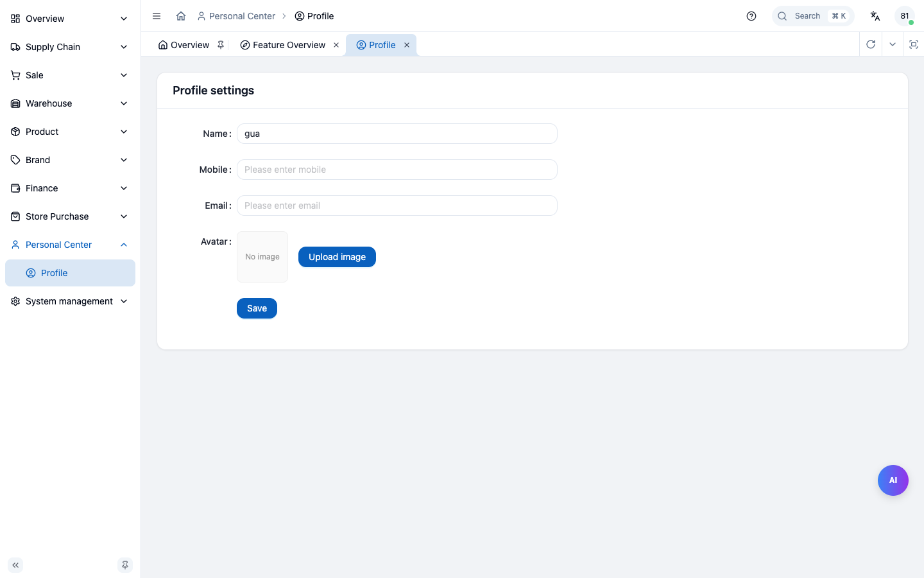Open the AI assistant floating button
924x578 pixels.
(x=893, y=480)
